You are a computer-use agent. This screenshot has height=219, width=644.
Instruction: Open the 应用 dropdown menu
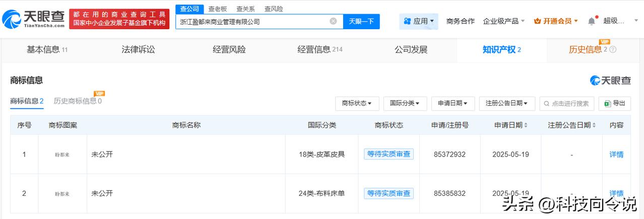pyautogui.click(x=419, y=21)
